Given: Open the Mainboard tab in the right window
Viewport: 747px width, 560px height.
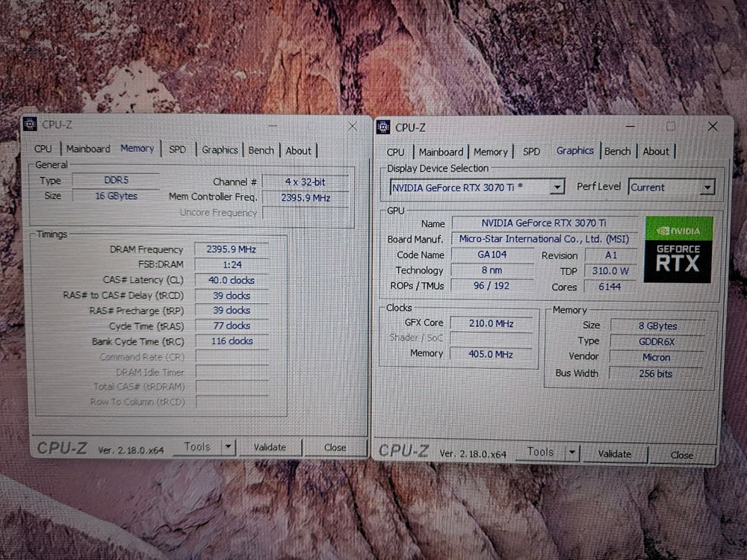Looking at the screenshot, I should pyautogui.click(x=441, y=151).
